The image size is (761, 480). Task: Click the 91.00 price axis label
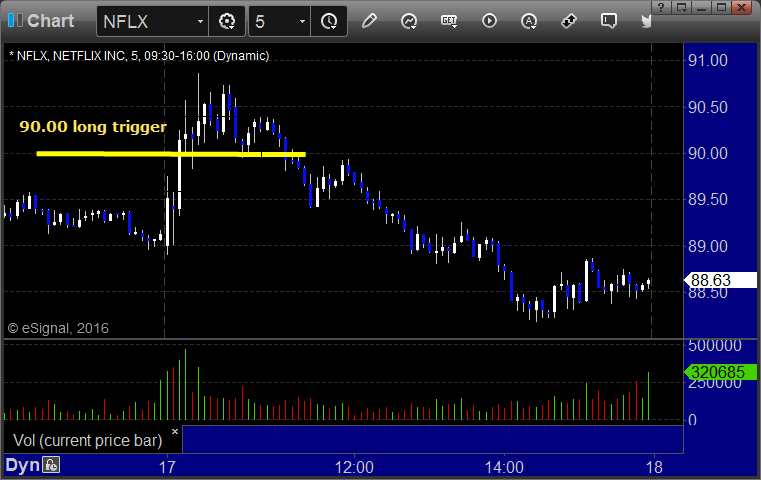click(x=708, y=61)
